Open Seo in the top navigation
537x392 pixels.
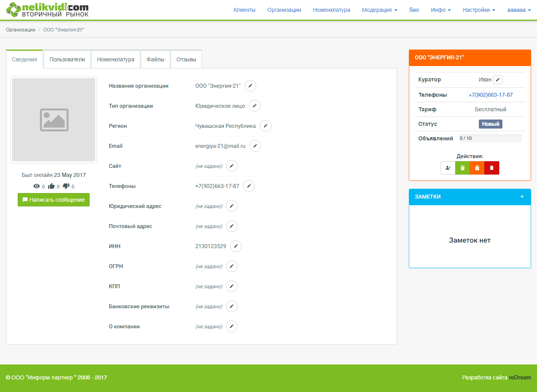coord(414,10)
